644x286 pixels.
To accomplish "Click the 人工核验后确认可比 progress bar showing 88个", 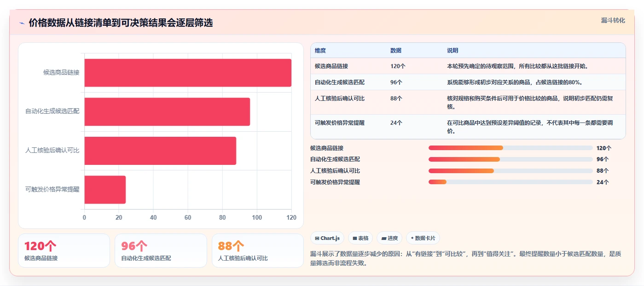I will (511, 170).
